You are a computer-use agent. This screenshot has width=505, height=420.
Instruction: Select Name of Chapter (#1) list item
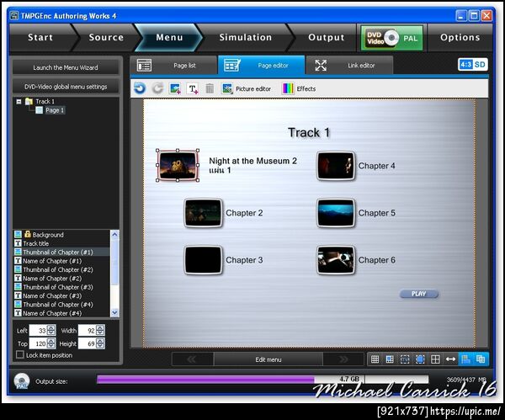pos(61,261)
